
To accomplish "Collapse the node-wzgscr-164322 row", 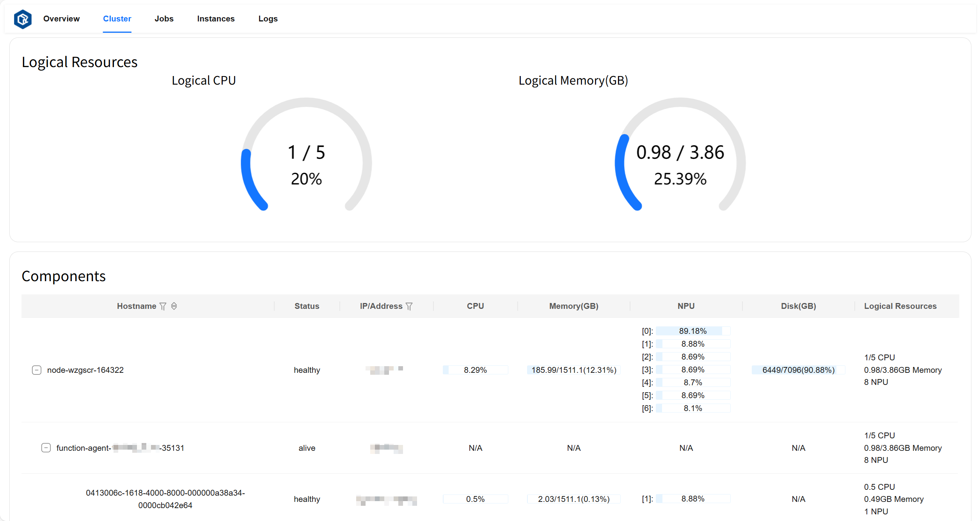I will 37,370.
